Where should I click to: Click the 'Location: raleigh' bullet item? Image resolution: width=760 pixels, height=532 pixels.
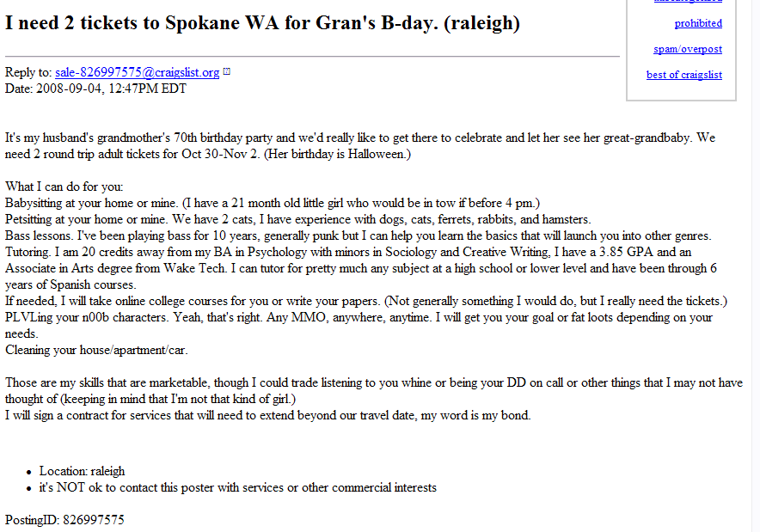click(x=82, y=471)
